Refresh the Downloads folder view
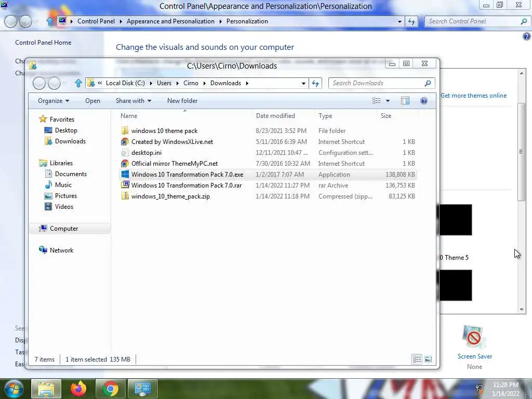 [315, 83]
